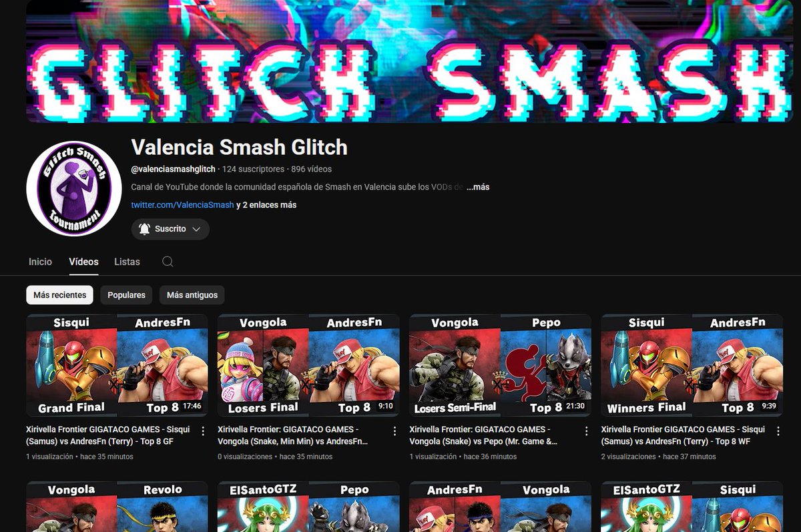The width and height of the screenshot is (801, 532).
Task: Open options menu for Top 8 GF video
Action: (x=203, y=431)
